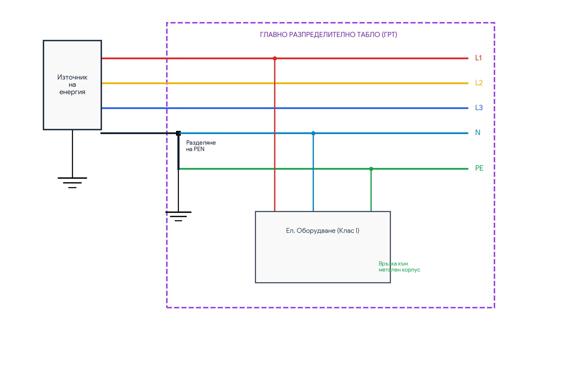Viewport: 588px width, 366px height.
Task: Select the 'Източник на енергия' box
Action: [x=72, y=85]
